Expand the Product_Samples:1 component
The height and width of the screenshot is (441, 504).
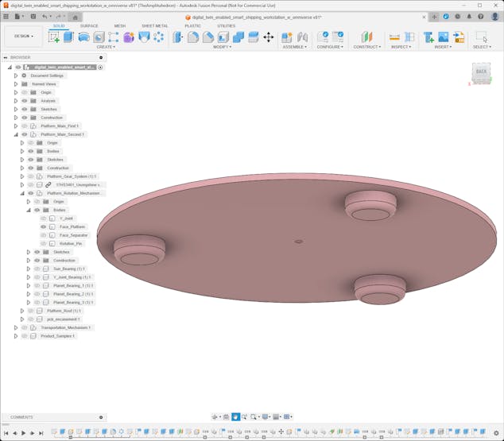(x=16, y=336)
